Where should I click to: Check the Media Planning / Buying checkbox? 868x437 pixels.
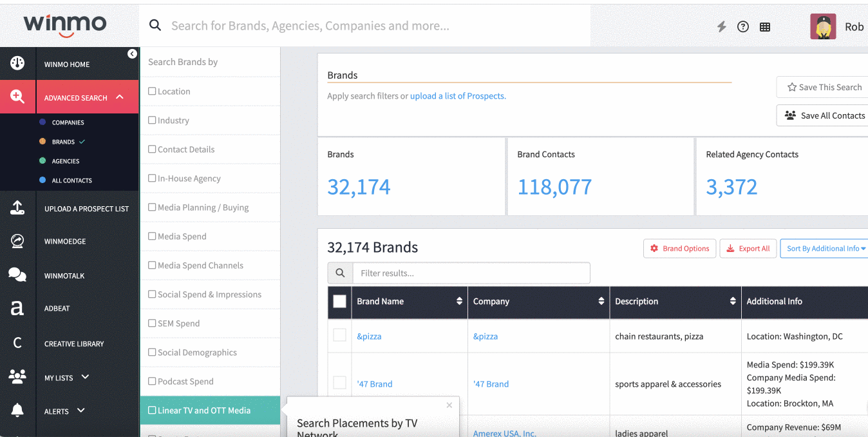click(x=152, y=207)
